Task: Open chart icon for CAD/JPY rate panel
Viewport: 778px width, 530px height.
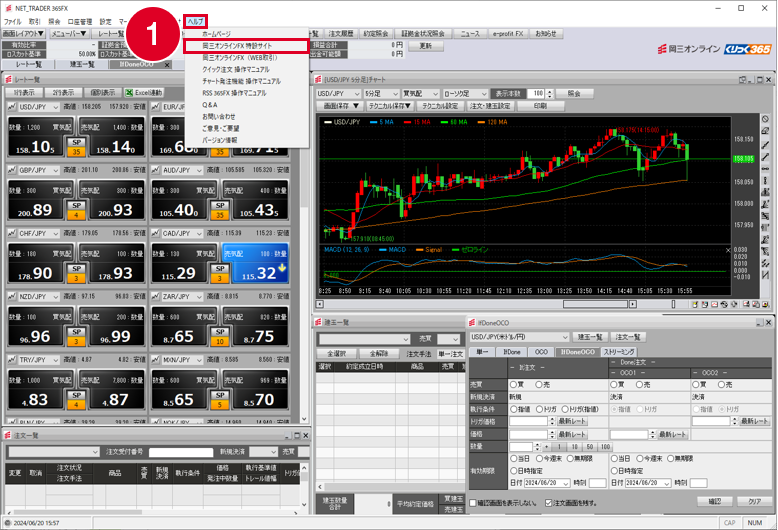Action: pos(156,233)
